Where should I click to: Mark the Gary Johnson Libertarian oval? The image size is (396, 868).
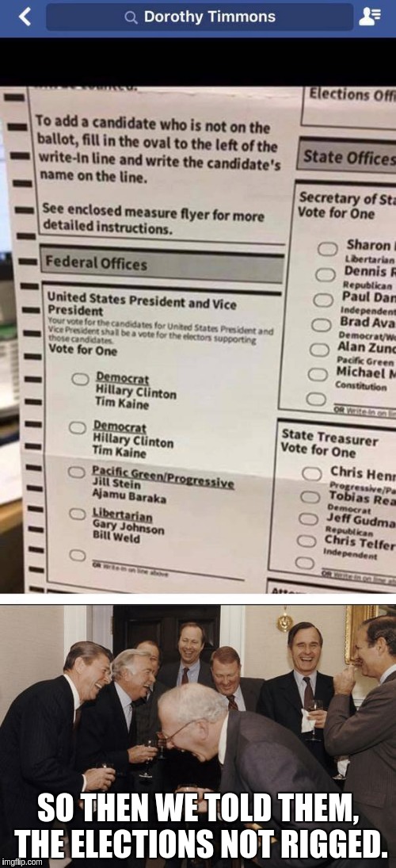coord(78,514)
